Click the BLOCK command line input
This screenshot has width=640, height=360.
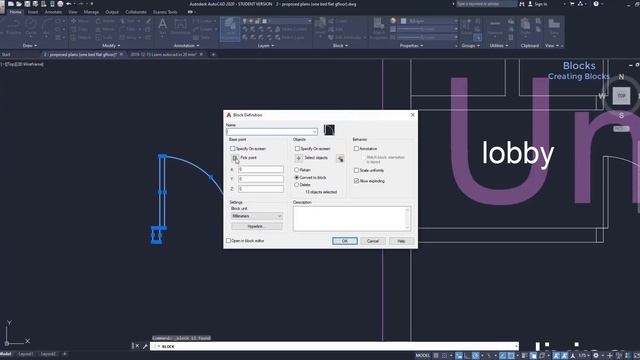tap(334, 347)
